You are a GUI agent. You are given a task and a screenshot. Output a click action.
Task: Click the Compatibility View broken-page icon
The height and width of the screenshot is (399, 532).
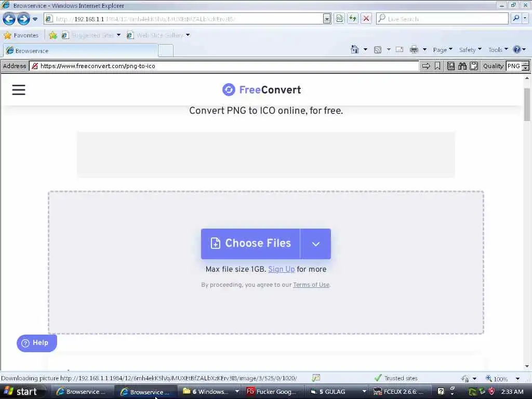coord(339,19)
